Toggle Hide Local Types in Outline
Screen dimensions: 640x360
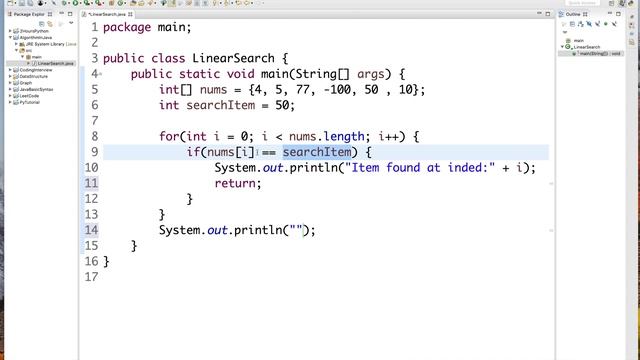click(614, 24)
